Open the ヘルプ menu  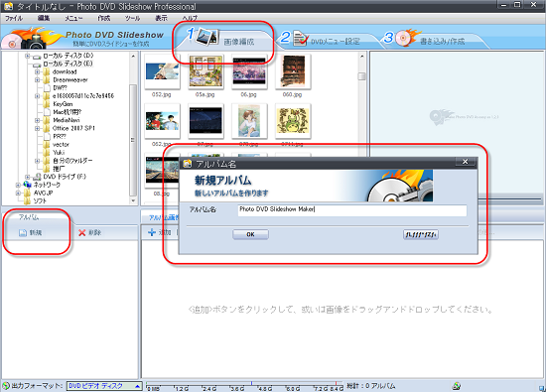point(190,18)
